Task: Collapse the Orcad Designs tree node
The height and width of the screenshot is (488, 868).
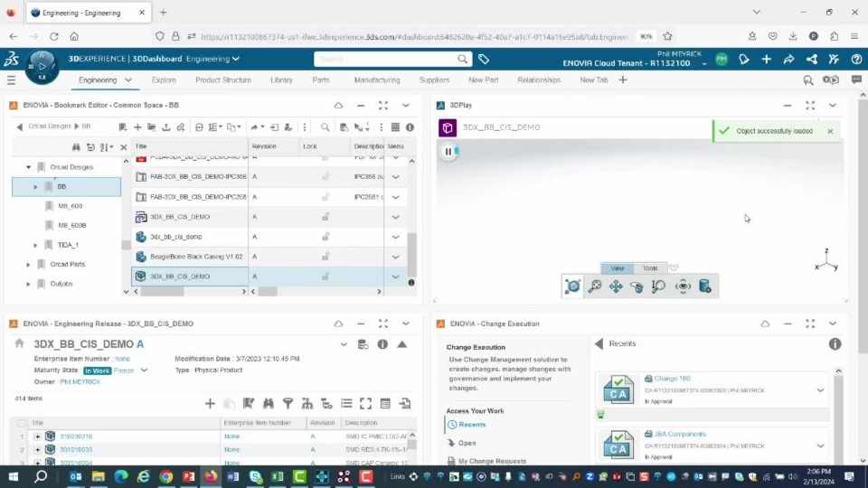Action: 28,167
